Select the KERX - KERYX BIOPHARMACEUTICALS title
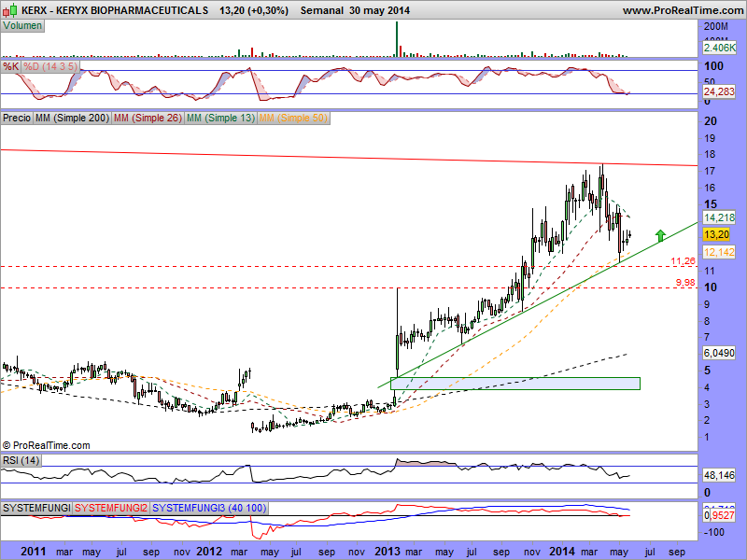The height and width of the screenshot is (560, 747). click(115, 10)
